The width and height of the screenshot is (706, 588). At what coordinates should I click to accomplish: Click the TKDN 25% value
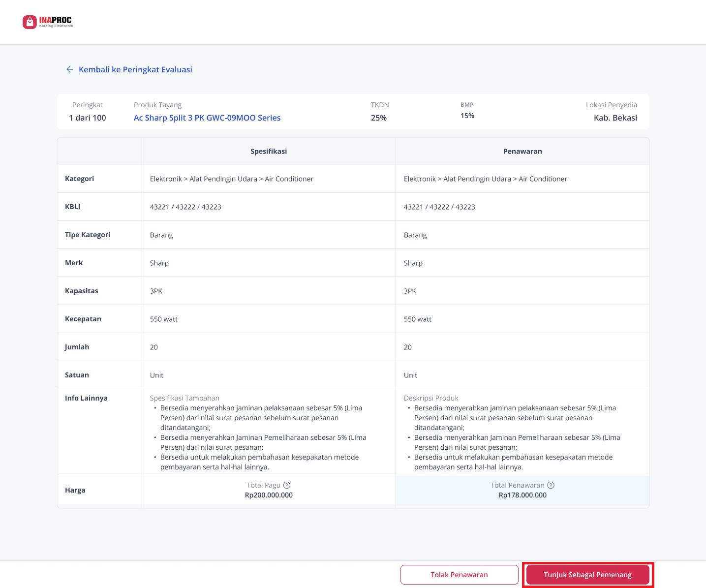pos(379,118)
